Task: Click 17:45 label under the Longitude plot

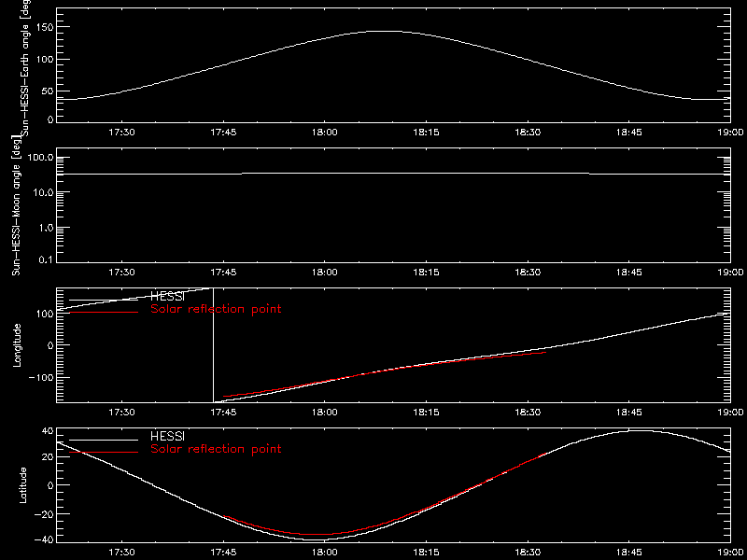Action: click(x=223, y=413)
